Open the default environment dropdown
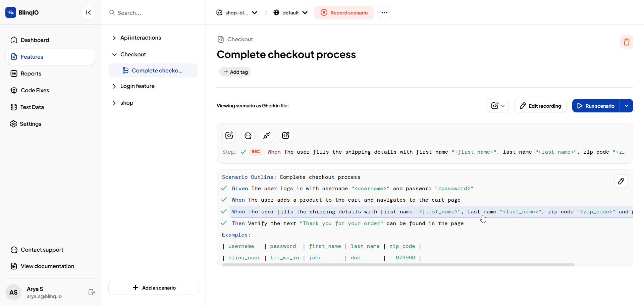The image size is (644, 306). [x=290, y=13]
